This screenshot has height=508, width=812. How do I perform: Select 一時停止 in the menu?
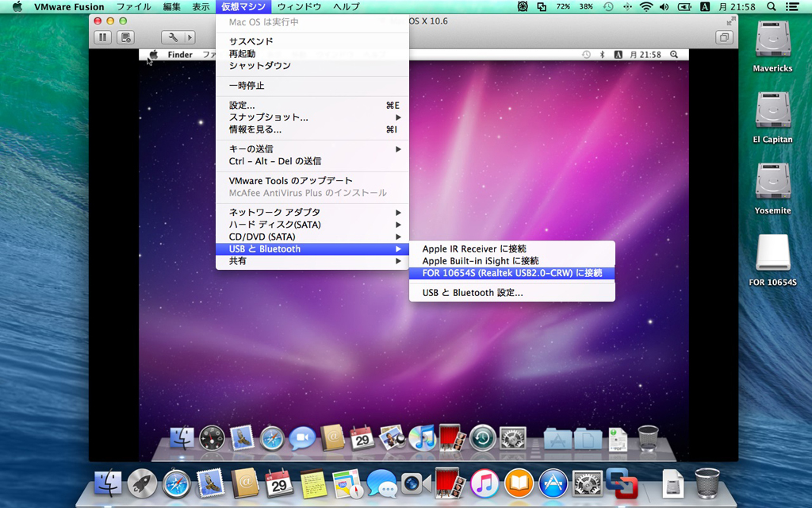point(312,86)
